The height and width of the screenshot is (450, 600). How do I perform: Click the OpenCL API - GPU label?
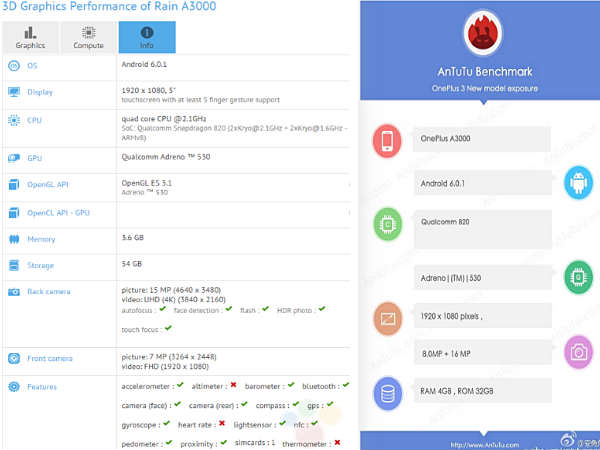point(58,213)
